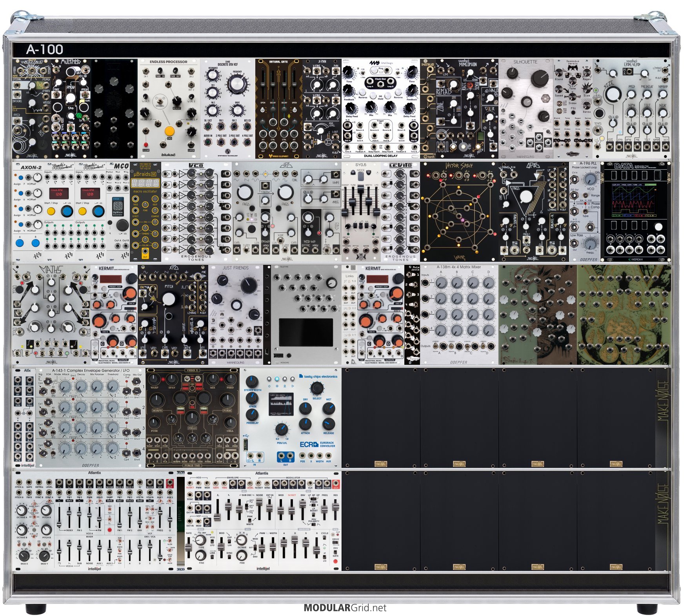Select the Natural Gate module

click(279, 109)
